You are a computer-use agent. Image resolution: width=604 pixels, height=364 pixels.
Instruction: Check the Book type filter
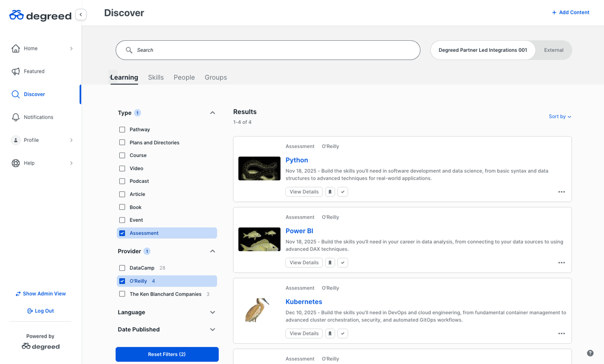point(122,207)
